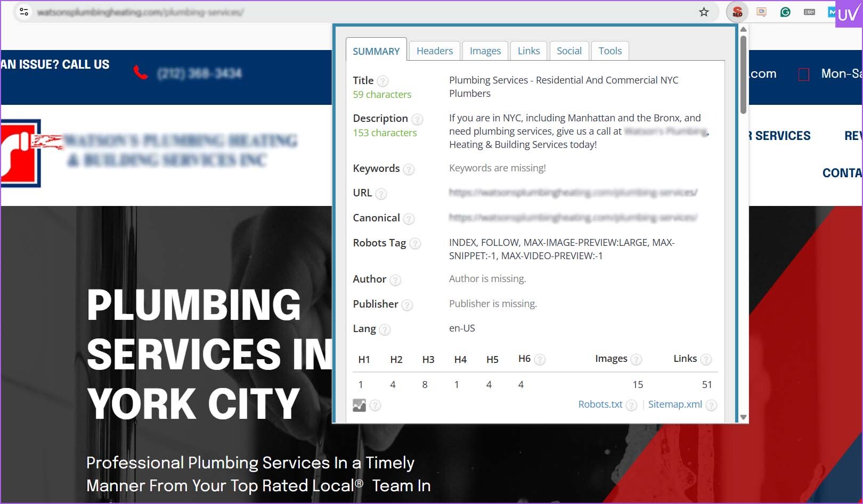This screenshot has height=504, width=863.
Task: Open the Links tab
Action: tap(529, 51)
